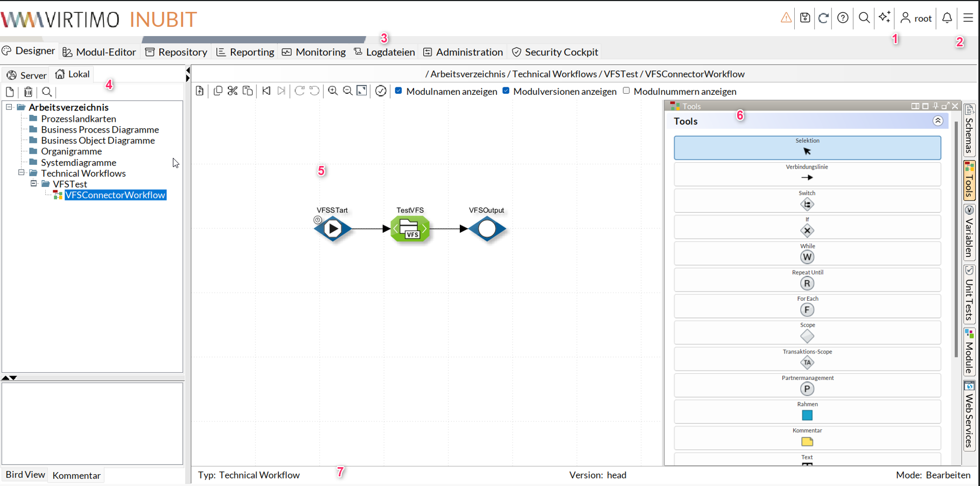
Task: Collapse the Technical Workflows tree node
Action: coord(20,173)
